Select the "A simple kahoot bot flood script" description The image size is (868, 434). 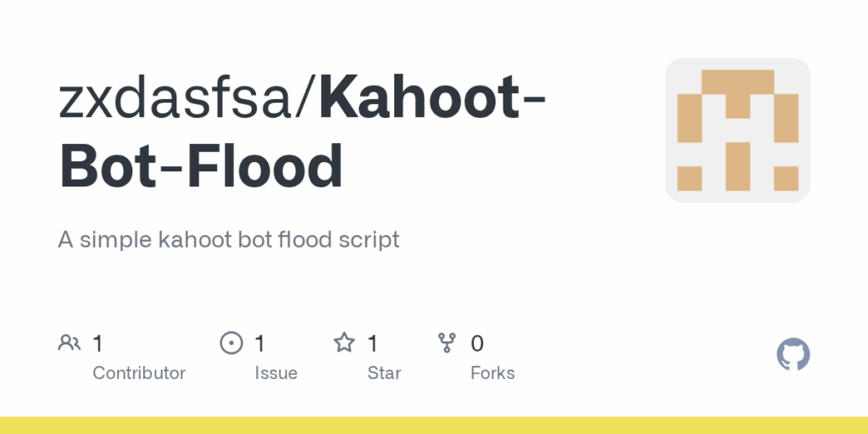click(x=228, y=240)
